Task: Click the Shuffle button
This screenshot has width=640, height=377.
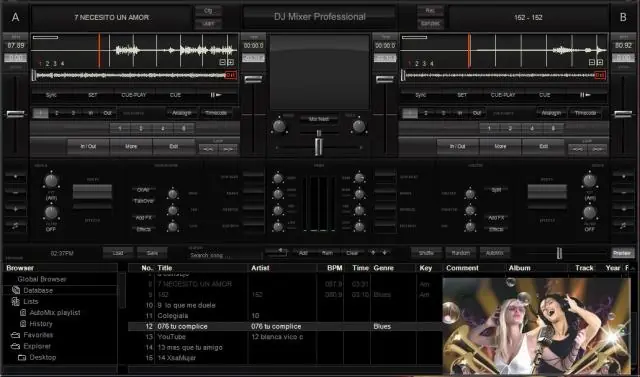Action: click(426, 253)
